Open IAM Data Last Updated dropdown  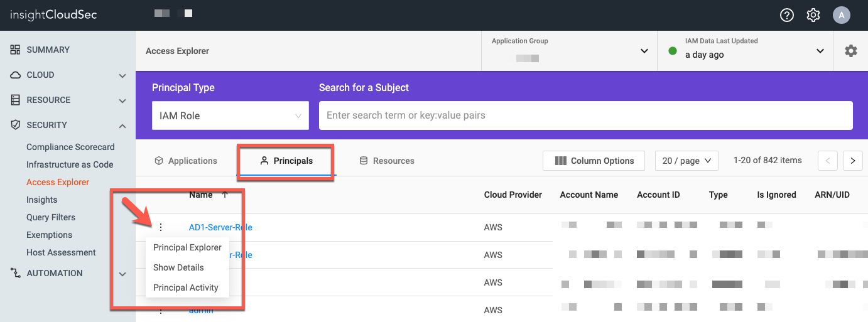pos(745,51)
